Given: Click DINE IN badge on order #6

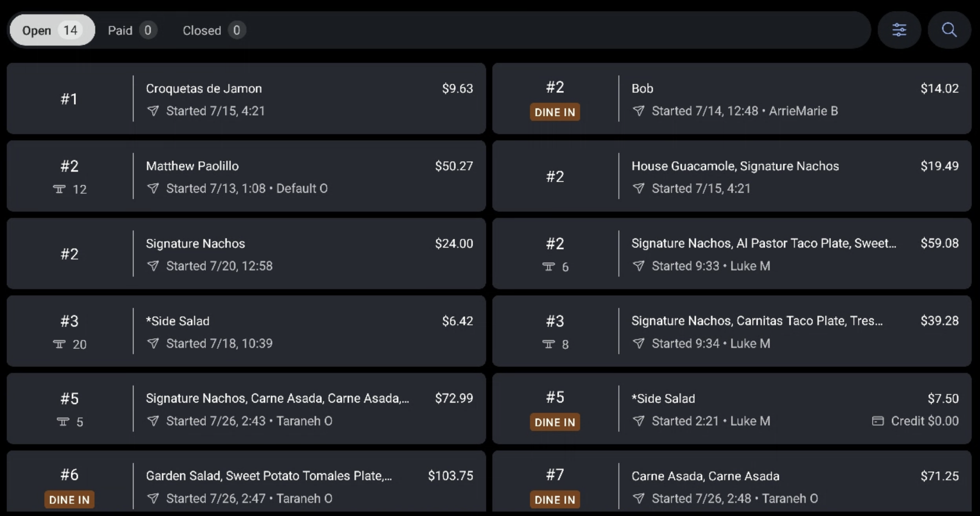Looking at the screenshot, I should click(69, 499).
